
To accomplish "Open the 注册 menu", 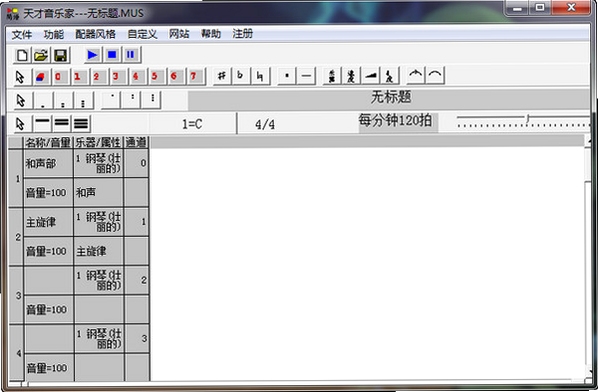I will 243,34.
